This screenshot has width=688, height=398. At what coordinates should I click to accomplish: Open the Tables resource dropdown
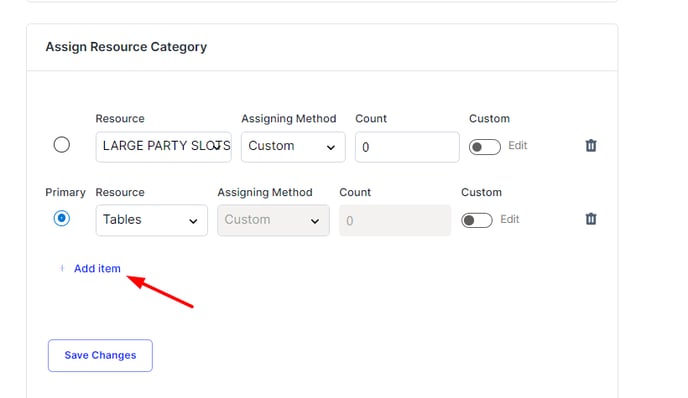click(x=152, y=220)
